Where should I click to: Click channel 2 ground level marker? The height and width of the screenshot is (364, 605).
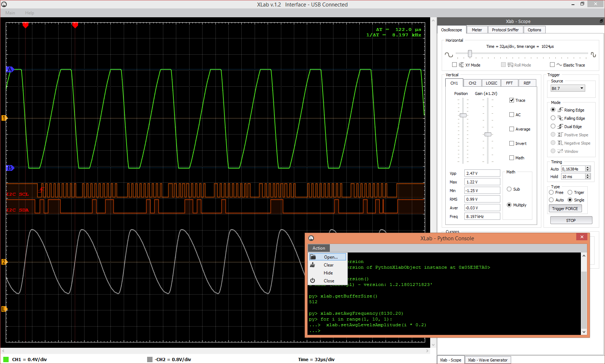tap(4, 262)
